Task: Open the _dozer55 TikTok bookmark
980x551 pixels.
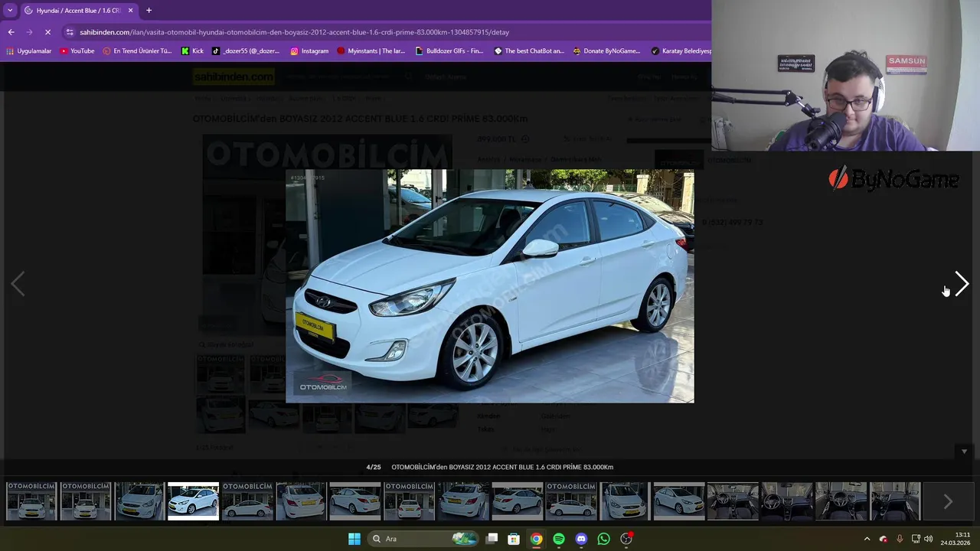Action: click(246, 51)
